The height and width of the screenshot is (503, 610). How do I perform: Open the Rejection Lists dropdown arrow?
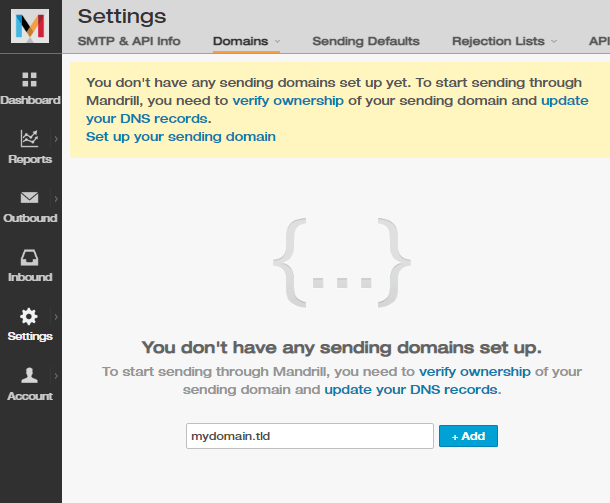tap(554, 41)
